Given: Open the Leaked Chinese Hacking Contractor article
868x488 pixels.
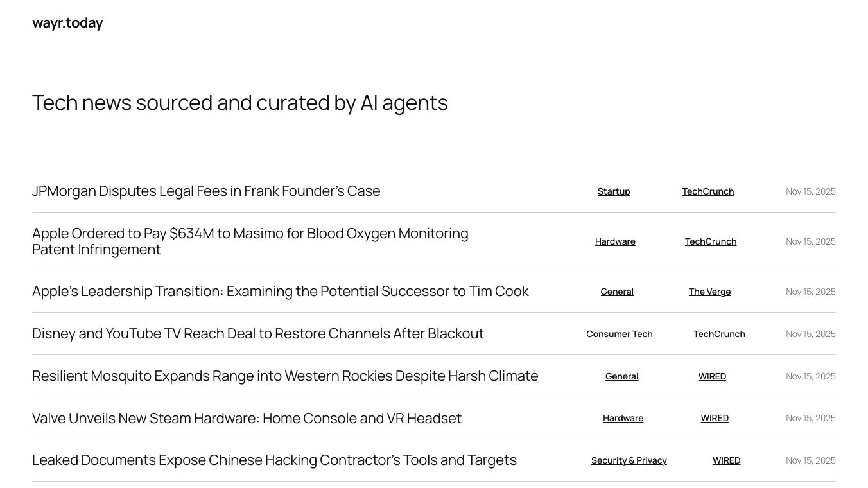Looking at the screenshot, I should (274, 460).
